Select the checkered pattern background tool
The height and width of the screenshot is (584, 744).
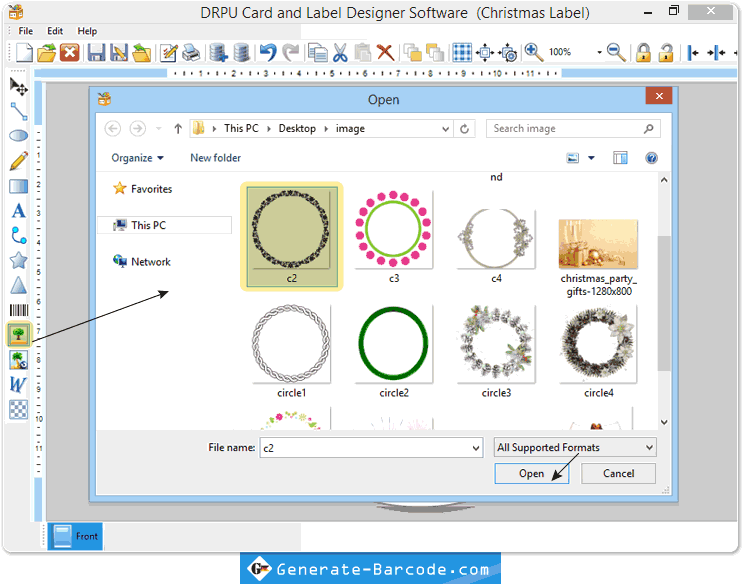point(19,409)
